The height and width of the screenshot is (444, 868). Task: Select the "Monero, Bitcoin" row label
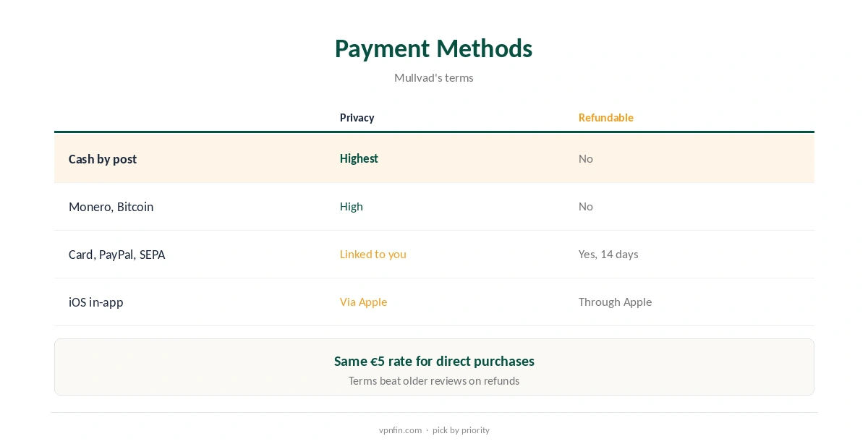click(111, 207)
